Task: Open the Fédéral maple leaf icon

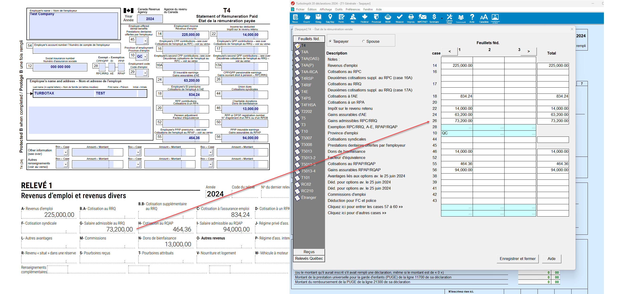Action: coord(365,18)
